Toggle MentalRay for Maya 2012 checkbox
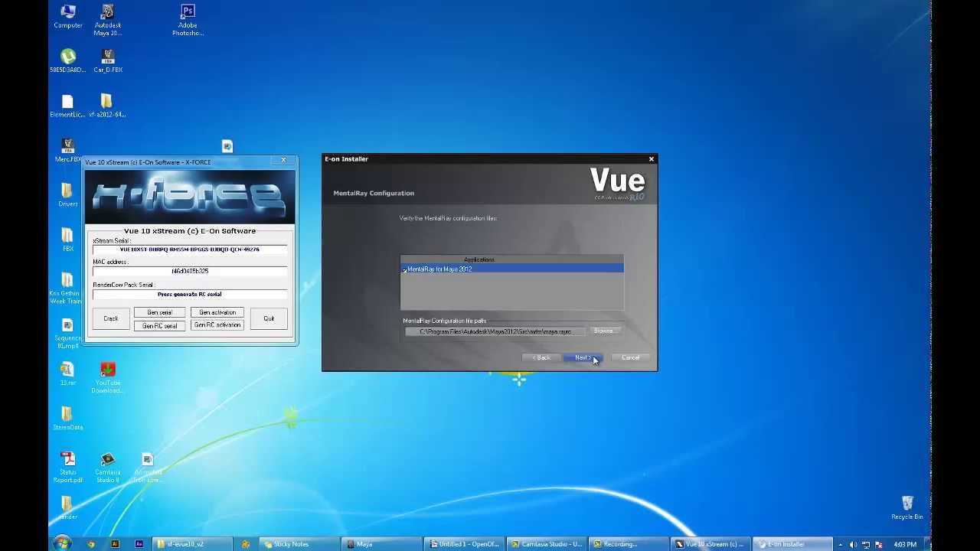Screen dimensions: 980x551 [404, 269]
